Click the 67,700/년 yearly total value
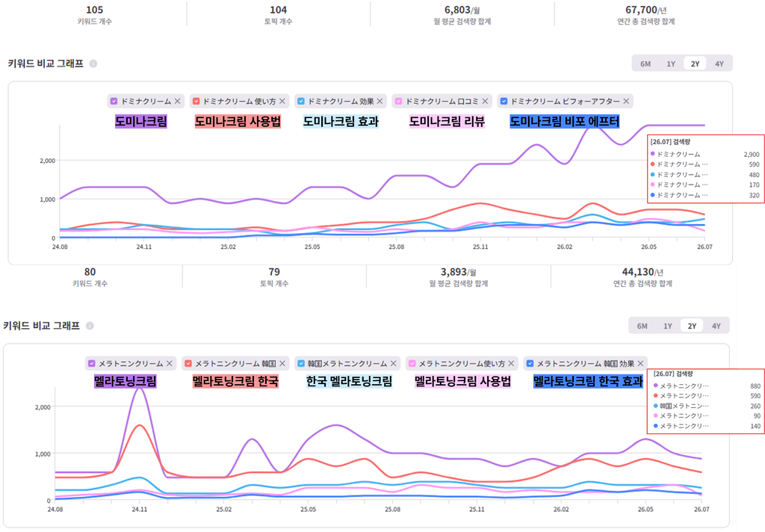 646,10
